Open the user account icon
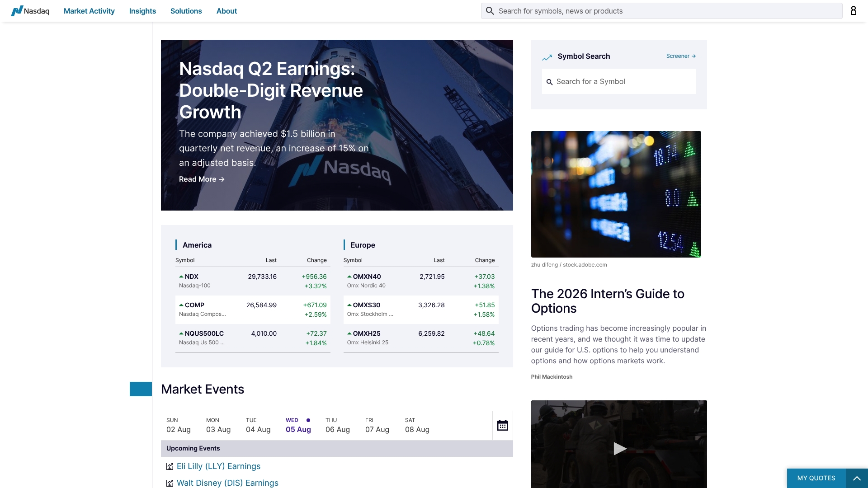Screen dimensions: 868x488 [x=854, y=11]
